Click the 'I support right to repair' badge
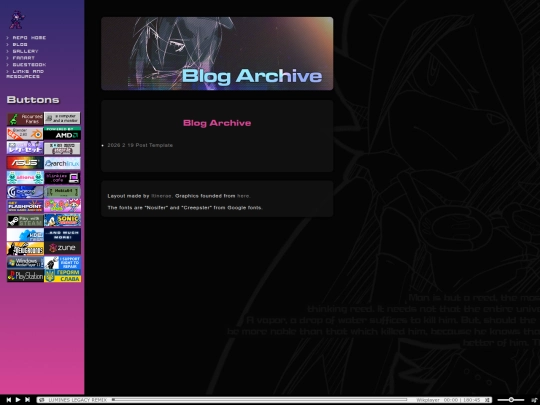Image resolution: width=540 pixels, height=405 pixels. click(62, 262)
